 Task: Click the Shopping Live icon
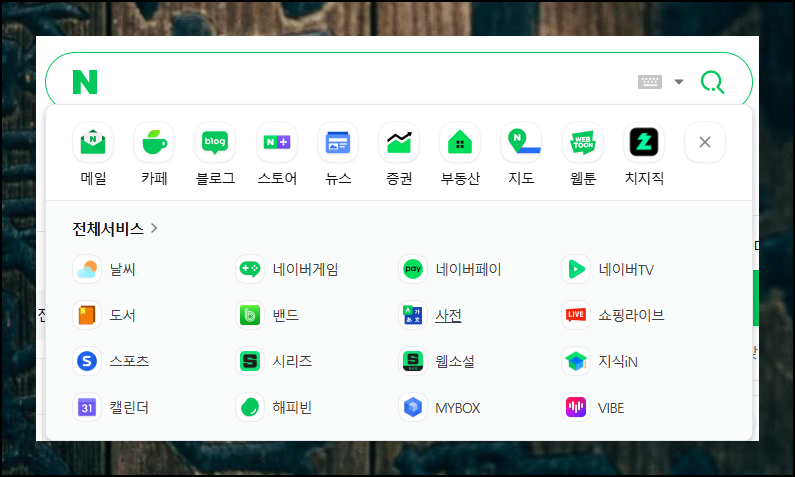click(576, 315)
